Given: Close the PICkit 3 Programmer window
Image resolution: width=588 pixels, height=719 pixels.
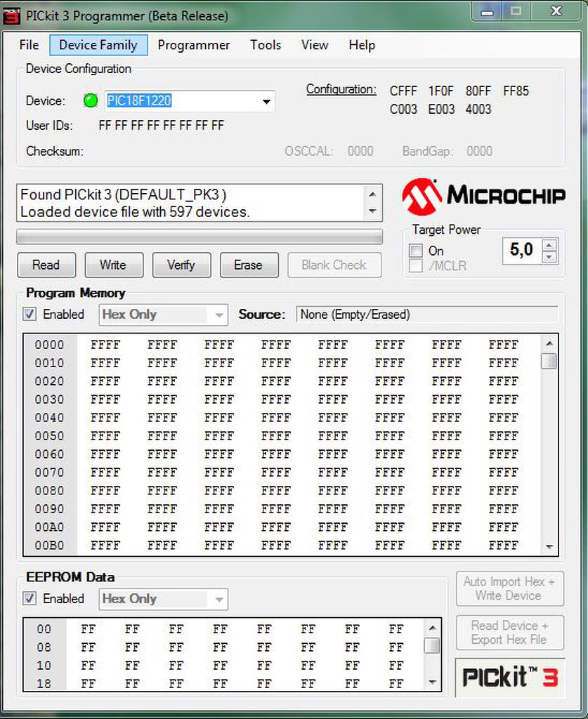Looking at the screenshot, I should tap(556, 11).
